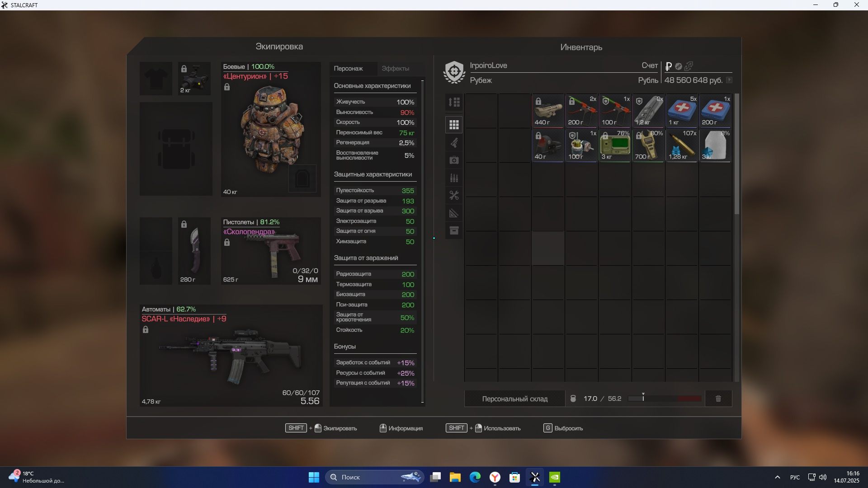Click the empty grenade slot

(x=156, y=268)
